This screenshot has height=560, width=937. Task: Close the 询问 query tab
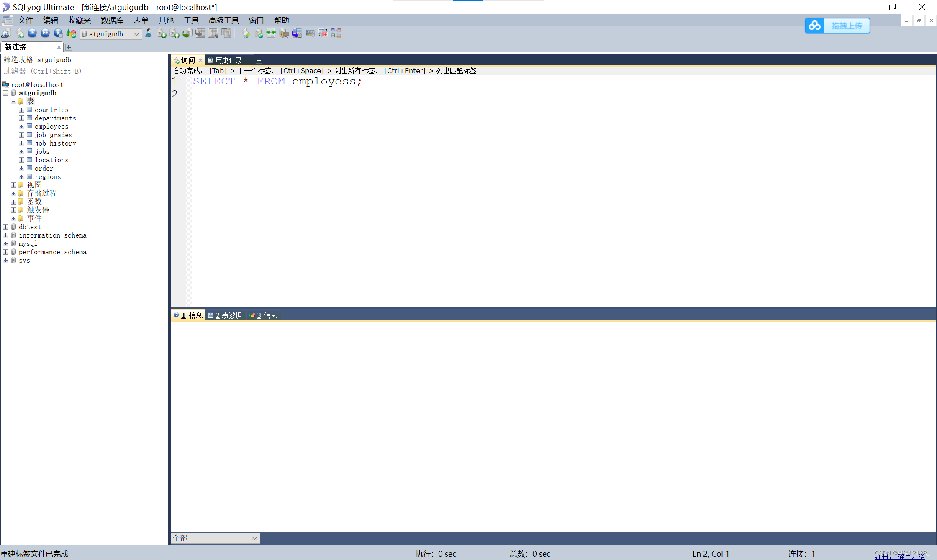tap(200, 60)
